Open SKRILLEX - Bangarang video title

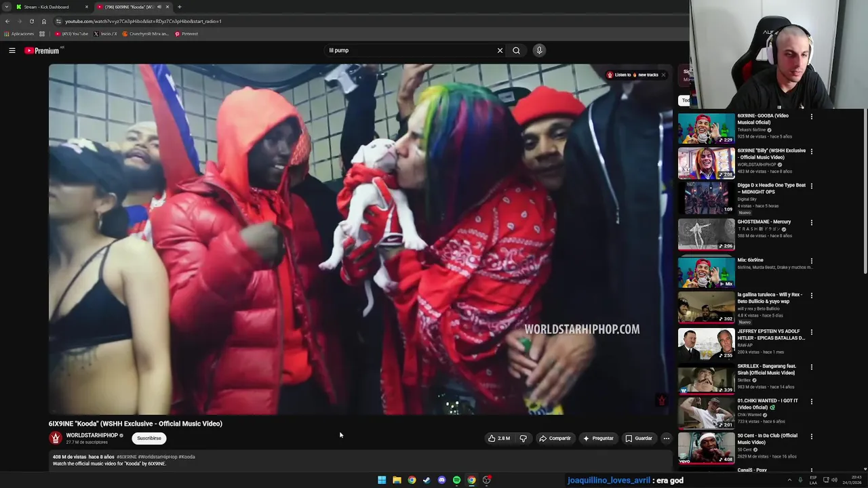(x=767, y=369)
